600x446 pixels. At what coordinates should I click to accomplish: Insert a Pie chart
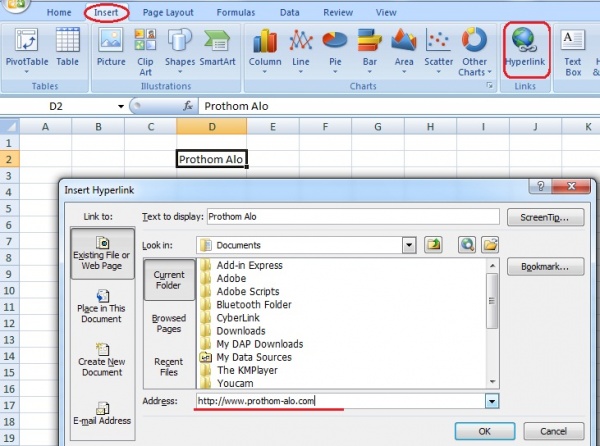point(335,50)
